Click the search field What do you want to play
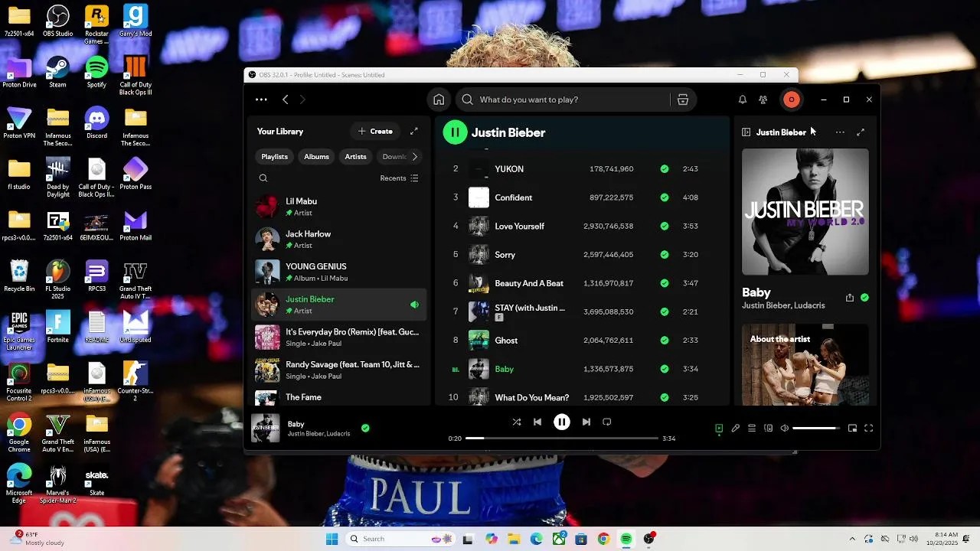 click(x=563, y=99)
